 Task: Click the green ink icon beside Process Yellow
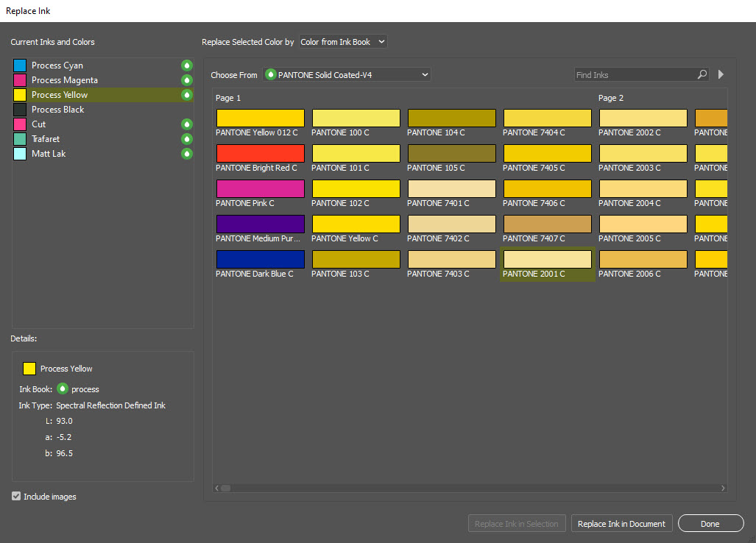coord(186,95)
